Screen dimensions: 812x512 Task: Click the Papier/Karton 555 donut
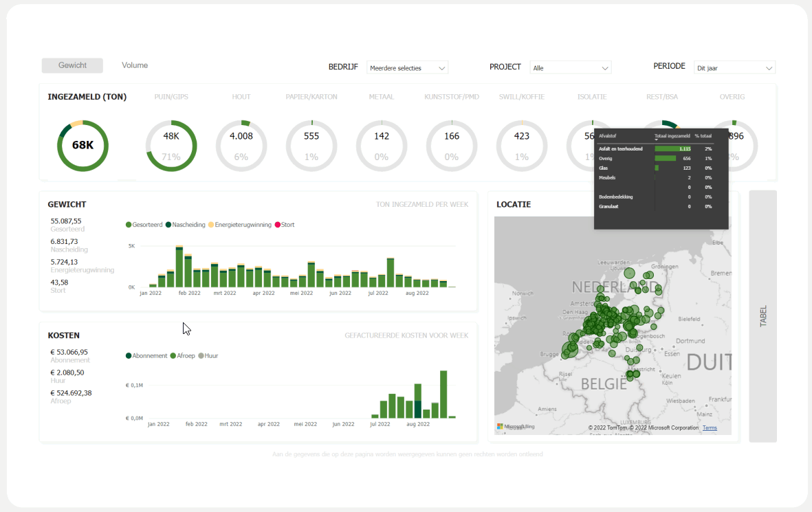[311, 146]
